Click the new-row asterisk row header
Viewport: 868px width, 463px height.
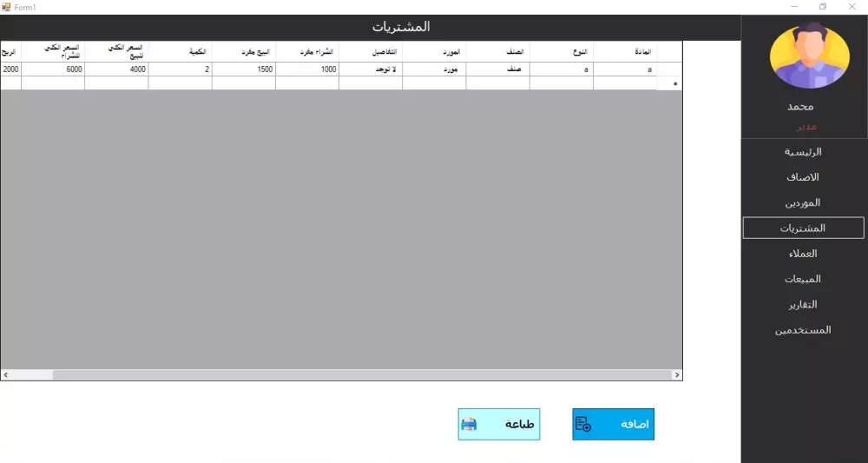click(x=669, y=83)
